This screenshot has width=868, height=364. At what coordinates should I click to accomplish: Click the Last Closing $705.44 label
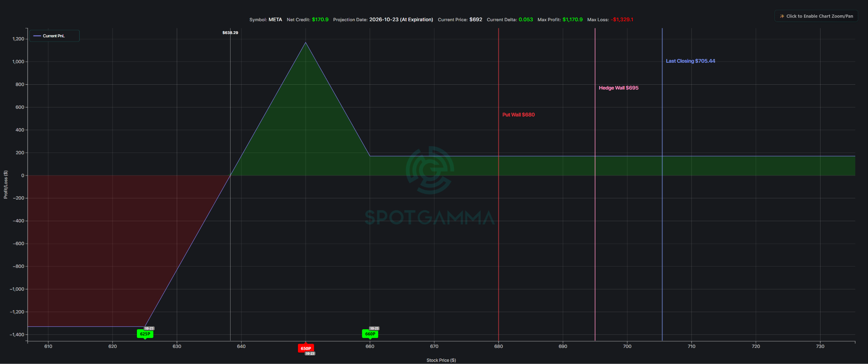pos(690,61)
